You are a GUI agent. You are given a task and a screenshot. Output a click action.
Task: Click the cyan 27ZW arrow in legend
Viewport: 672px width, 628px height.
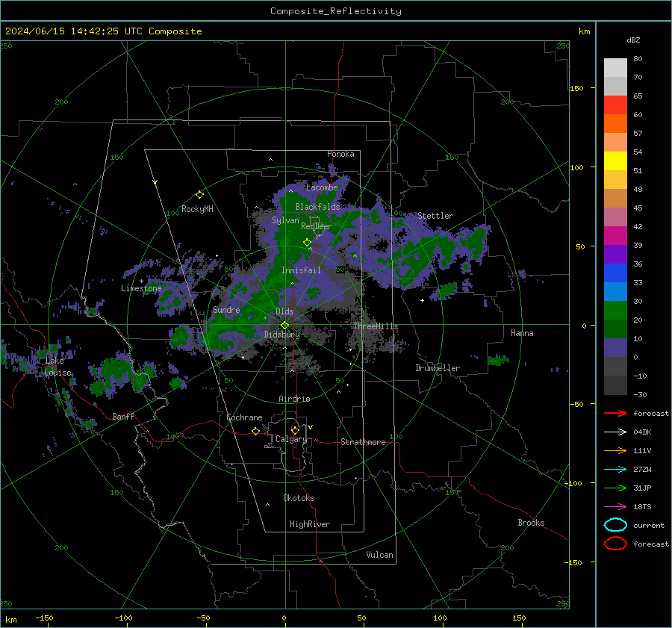point(615,470)
